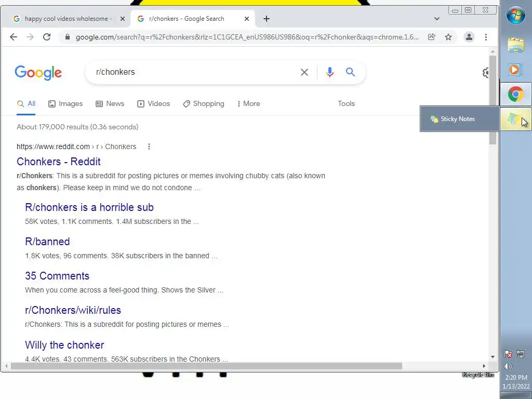Open Action Center flag tray icon

(508, 354)
